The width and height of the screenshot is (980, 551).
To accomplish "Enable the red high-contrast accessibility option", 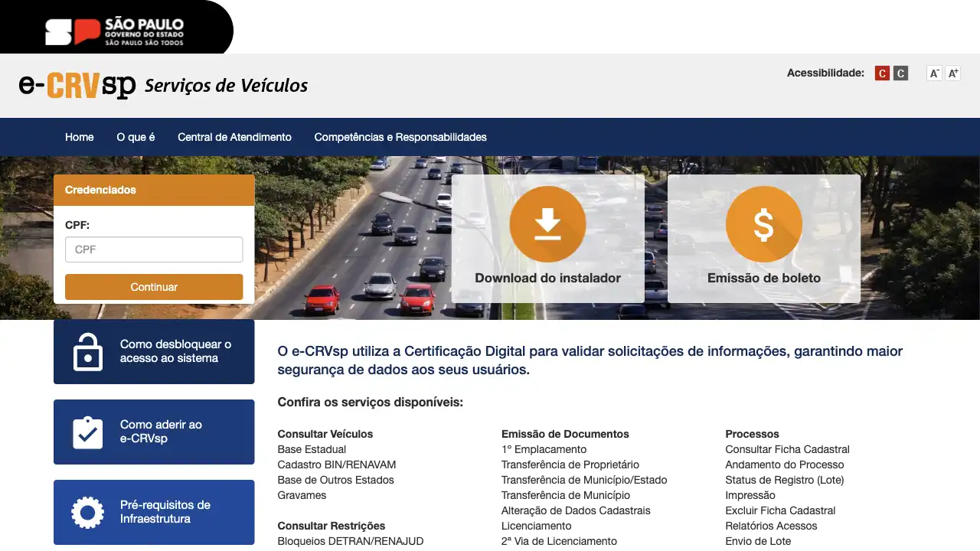I will (x=882, y=73).
